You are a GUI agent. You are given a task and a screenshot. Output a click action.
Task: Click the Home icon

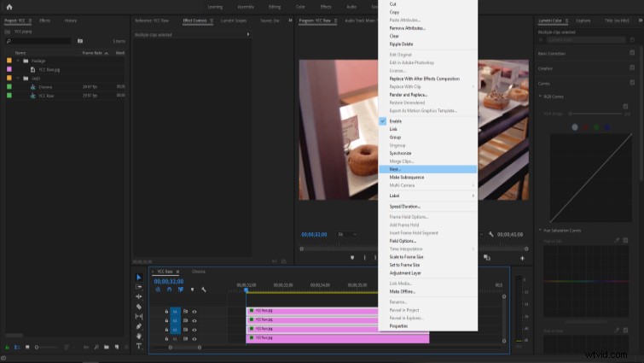point(9,7)
